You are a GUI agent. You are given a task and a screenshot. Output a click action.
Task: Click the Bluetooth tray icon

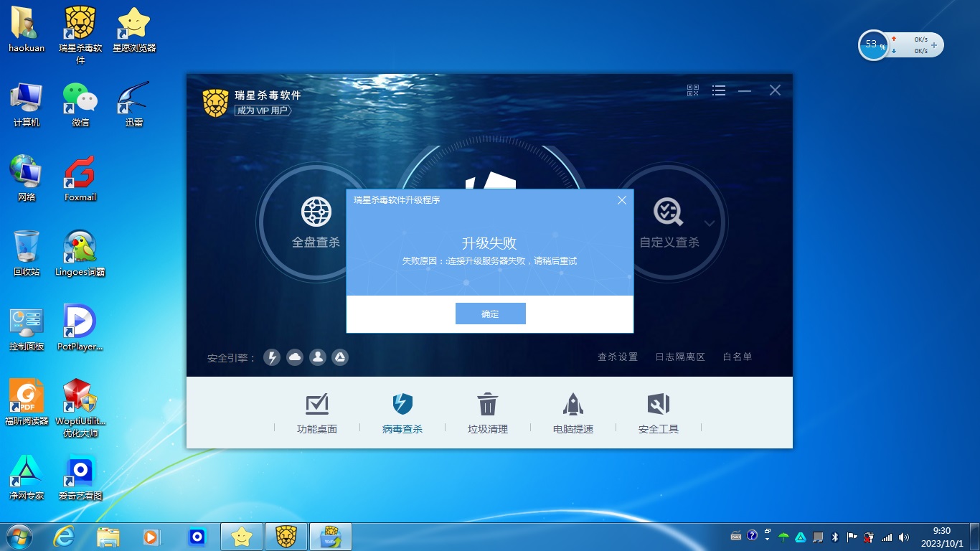point(834,537)
